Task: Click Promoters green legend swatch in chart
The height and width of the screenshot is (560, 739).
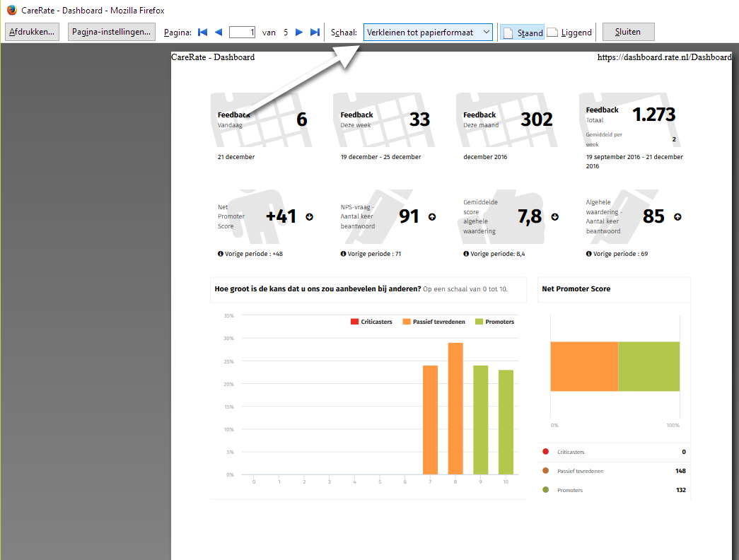Action: [479, 322]
